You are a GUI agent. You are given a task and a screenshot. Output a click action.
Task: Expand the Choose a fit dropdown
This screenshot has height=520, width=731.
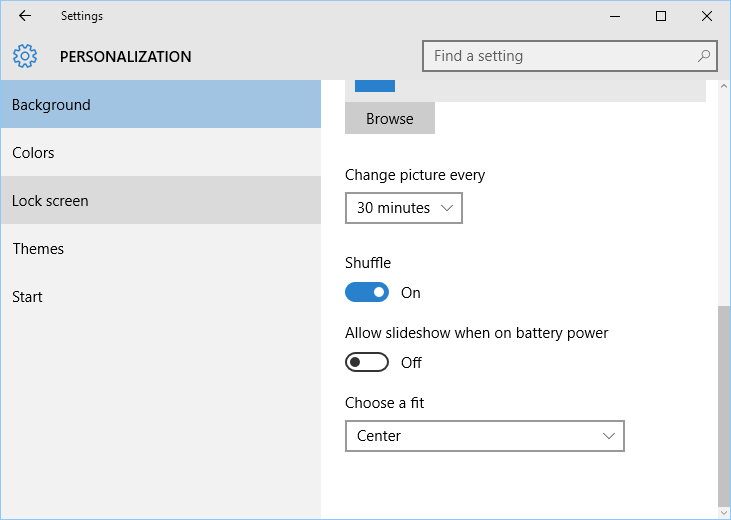[484, 436]
